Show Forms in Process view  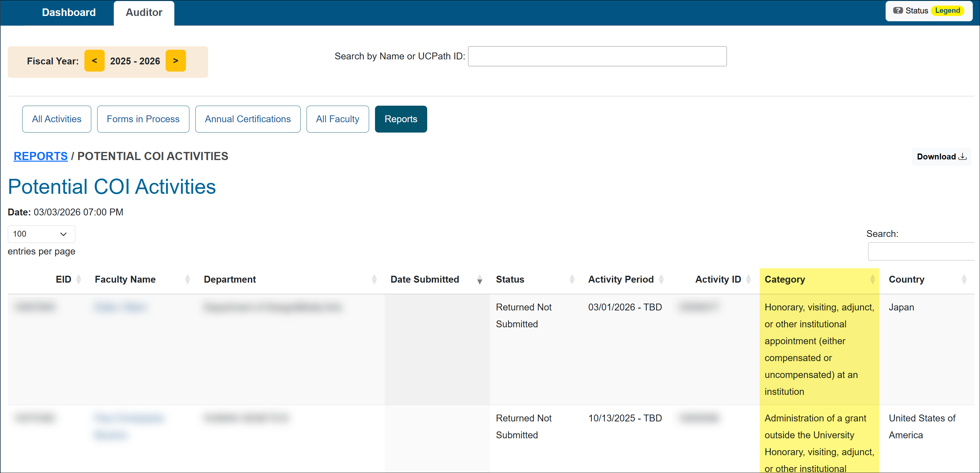point(143,119)
